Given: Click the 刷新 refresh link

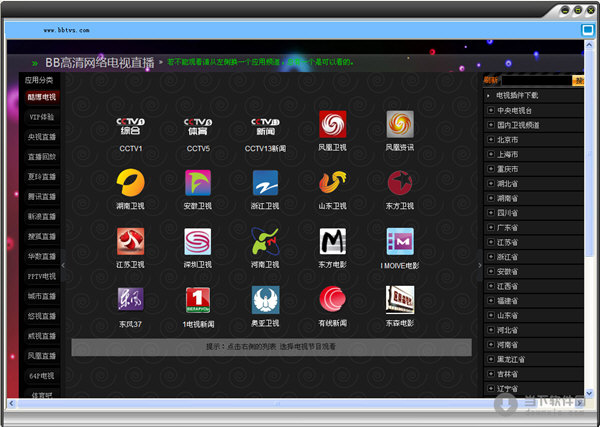Looking at the screenshot, I should 491,80.
